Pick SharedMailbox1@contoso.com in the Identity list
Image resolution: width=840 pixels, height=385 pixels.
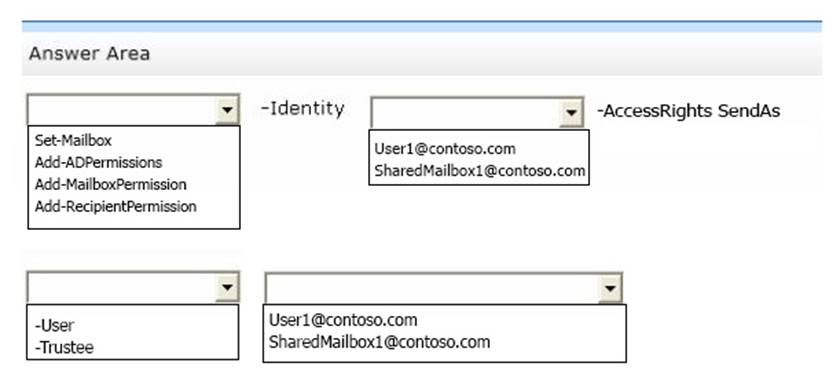click(x=479, y=171)
